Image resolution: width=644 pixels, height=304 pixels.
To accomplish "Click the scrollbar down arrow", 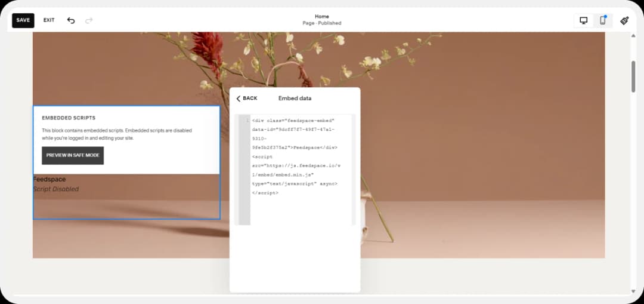I will click(x=633, y=291).
